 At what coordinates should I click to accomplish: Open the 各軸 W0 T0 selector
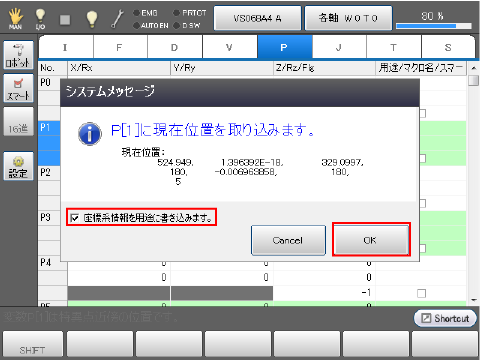pos(348,18)
